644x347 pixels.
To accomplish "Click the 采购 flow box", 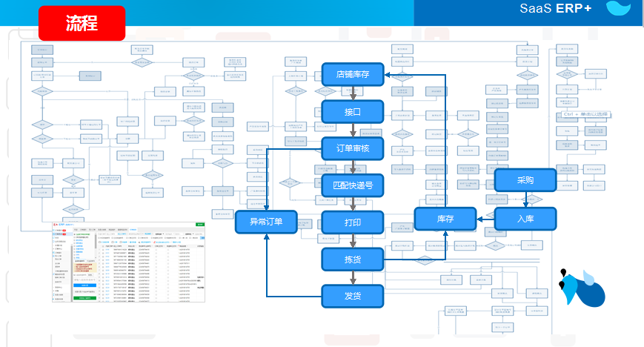I will click(525, 180).
